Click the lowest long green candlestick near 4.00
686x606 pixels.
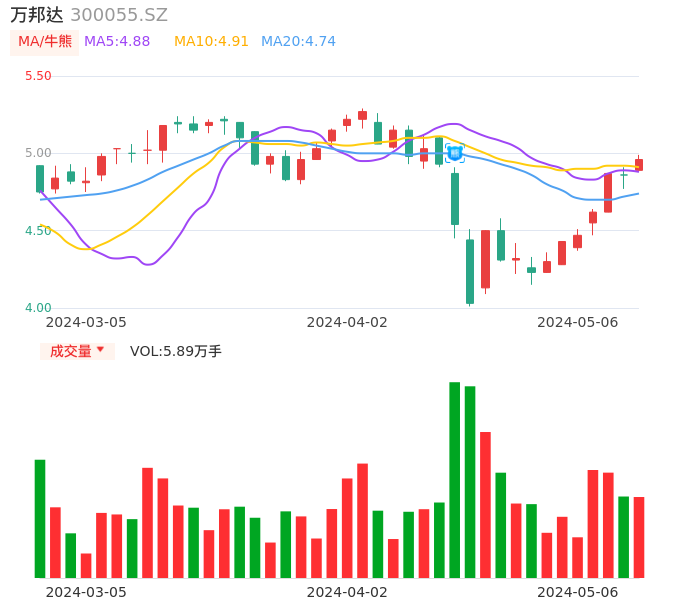pyautogui.click(x=470, y=271)
